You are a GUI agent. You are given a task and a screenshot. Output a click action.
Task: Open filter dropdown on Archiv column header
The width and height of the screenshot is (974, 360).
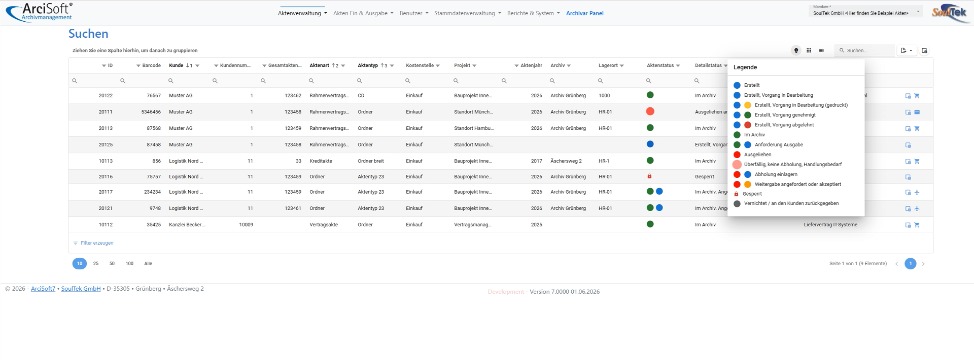568,65
